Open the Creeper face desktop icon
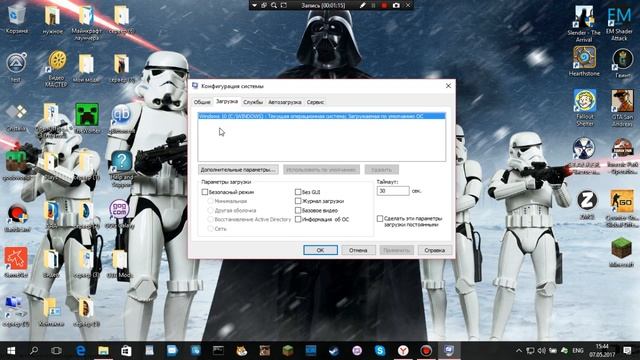 [x=87, y=118]
